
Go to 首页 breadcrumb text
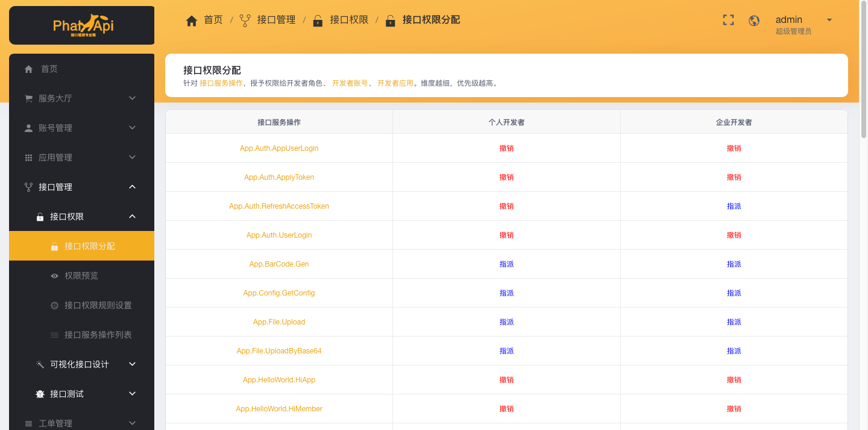(213, 20)
